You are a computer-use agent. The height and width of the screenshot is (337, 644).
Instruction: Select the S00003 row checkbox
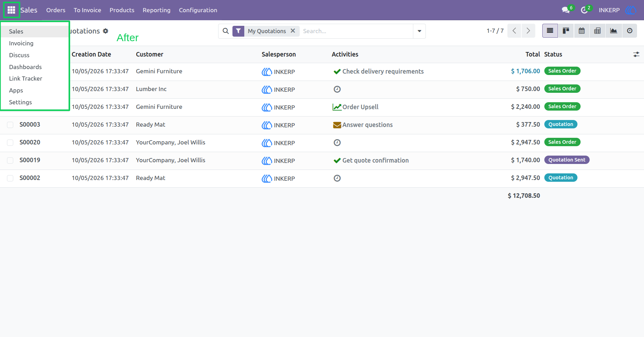[10, 125]
